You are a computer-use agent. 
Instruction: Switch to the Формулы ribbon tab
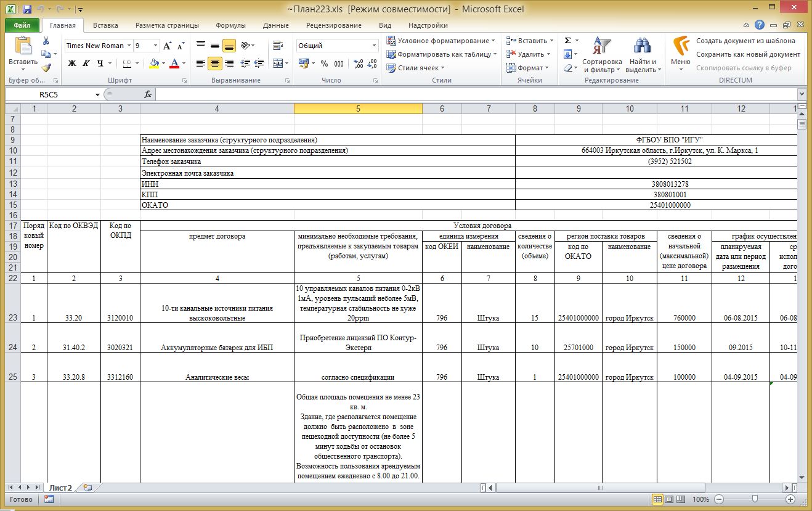point(230,25)
